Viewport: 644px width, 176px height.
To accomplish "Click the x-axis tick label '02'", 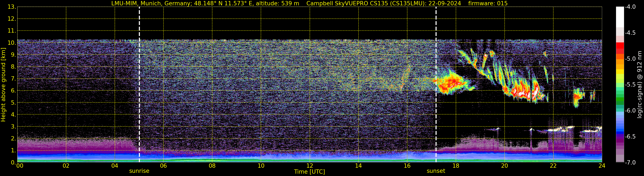I will (x=66, y=166).
